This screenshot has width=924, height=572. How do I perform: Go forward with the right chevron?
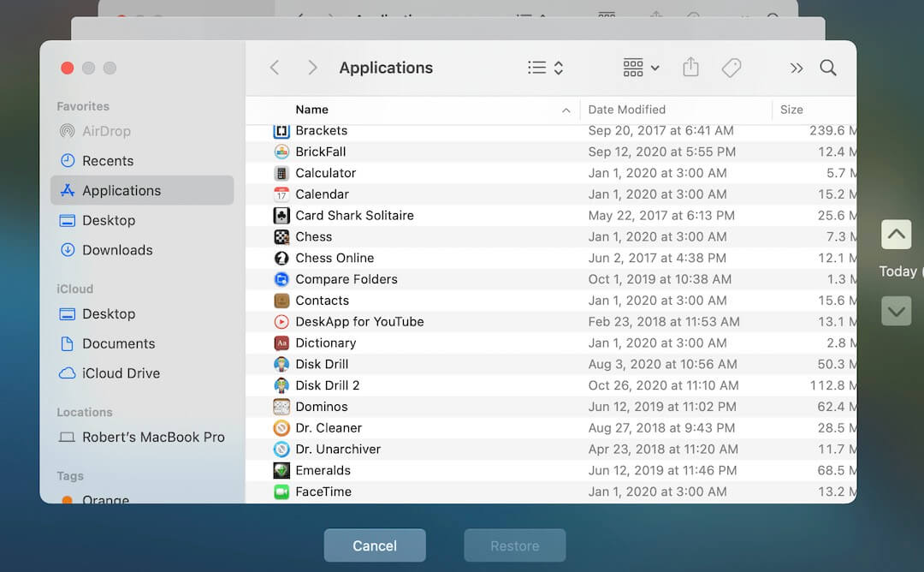[x=312, y=68]
